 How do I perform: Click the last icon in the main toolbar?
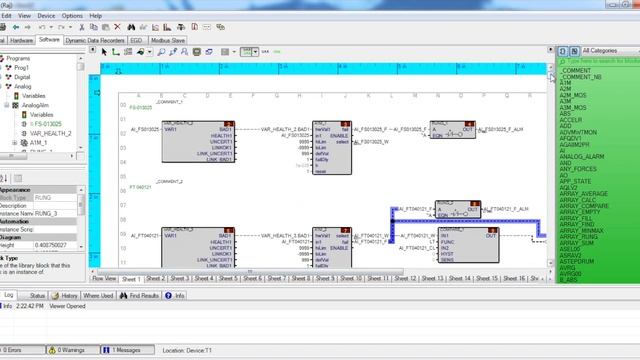click(x=220, y=27)
